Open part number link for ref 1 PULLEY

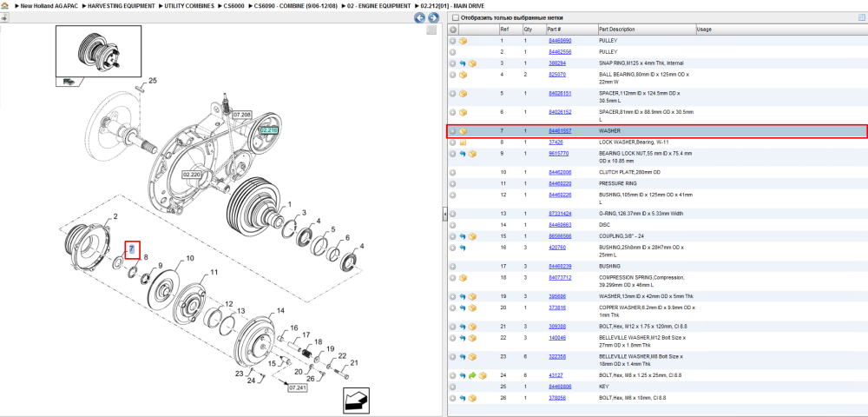point(560,41)
